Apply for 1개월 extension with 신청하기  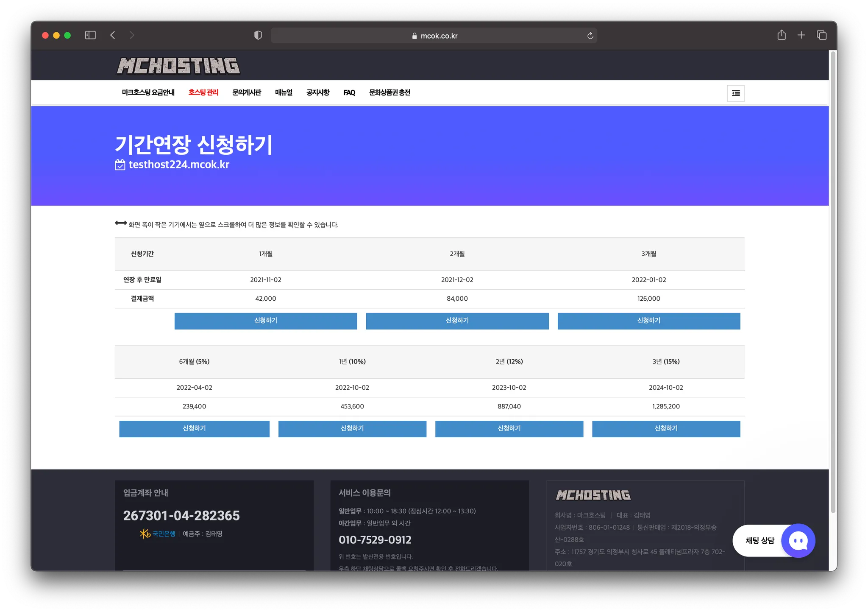[x=266, y=321]
